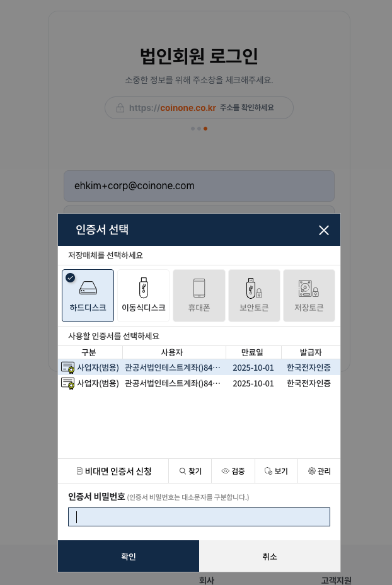The image size is (392, 585).
Task: Click 한국전자인증 in the highlighted first row
Action: click(309, 368)
